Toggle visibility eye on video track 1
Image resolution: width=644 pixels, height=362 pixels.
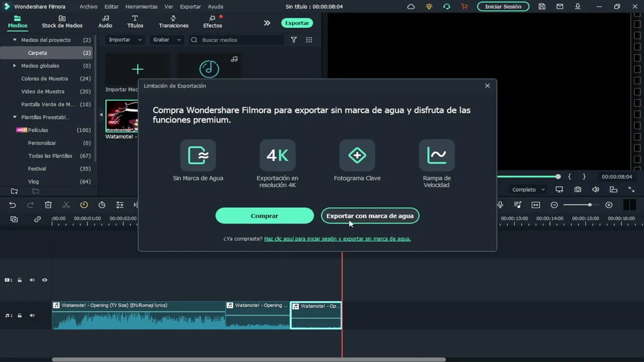[45, 280]
